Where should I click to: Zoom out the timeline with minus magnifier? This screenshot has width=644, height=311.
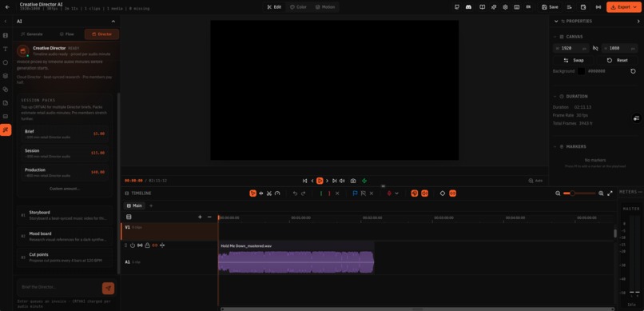558,193
